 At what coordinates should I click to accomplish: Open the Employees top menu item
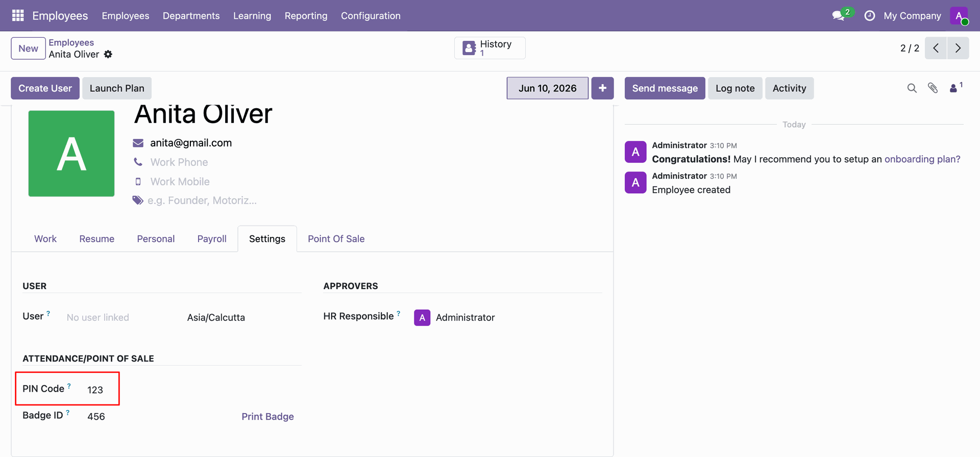pos(126,16)
